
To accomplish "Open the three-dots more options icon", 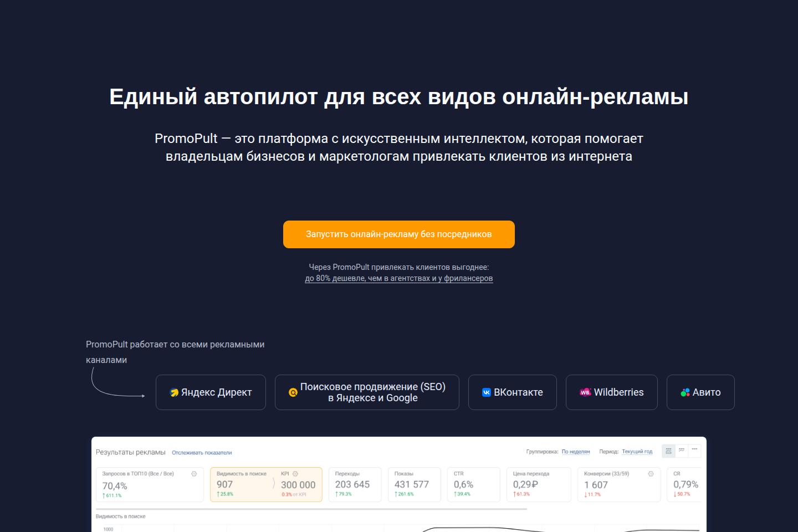I will (694, 451).
